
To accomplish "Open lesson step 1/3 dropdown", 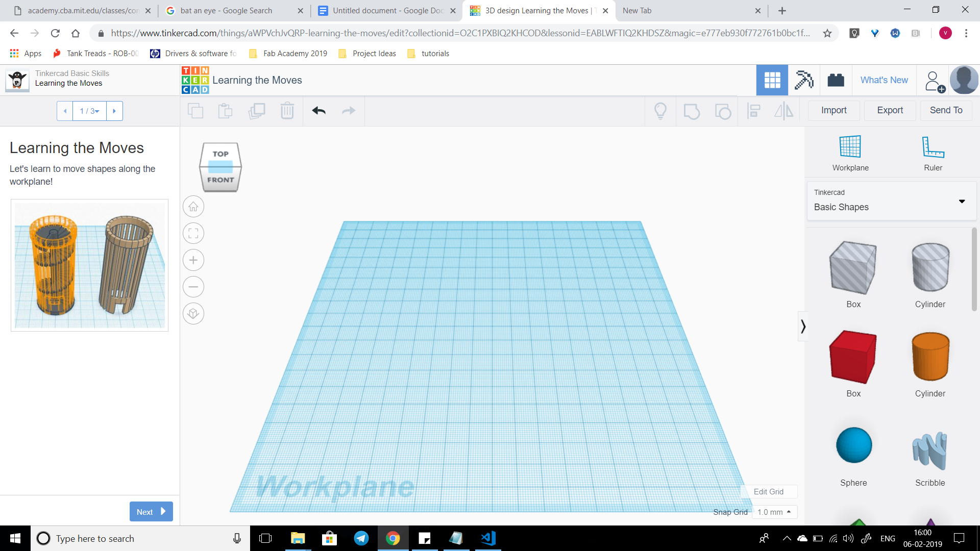I will click(x=89, y=111).
